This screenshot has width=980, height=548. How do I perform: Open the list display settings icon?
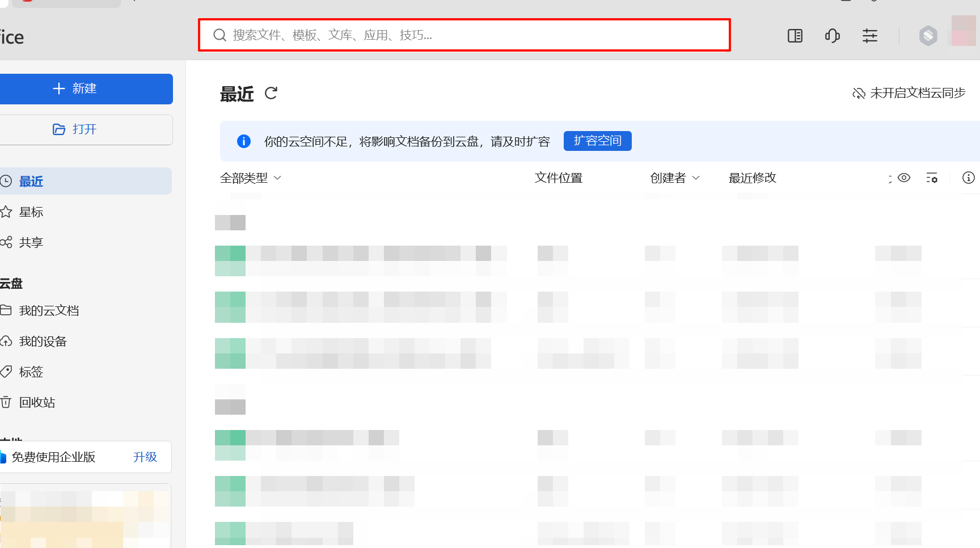tap(932, 178)
